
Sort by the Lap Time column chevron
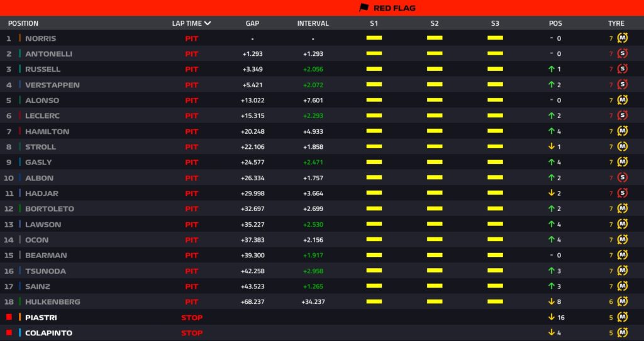(x=208, y=23)
